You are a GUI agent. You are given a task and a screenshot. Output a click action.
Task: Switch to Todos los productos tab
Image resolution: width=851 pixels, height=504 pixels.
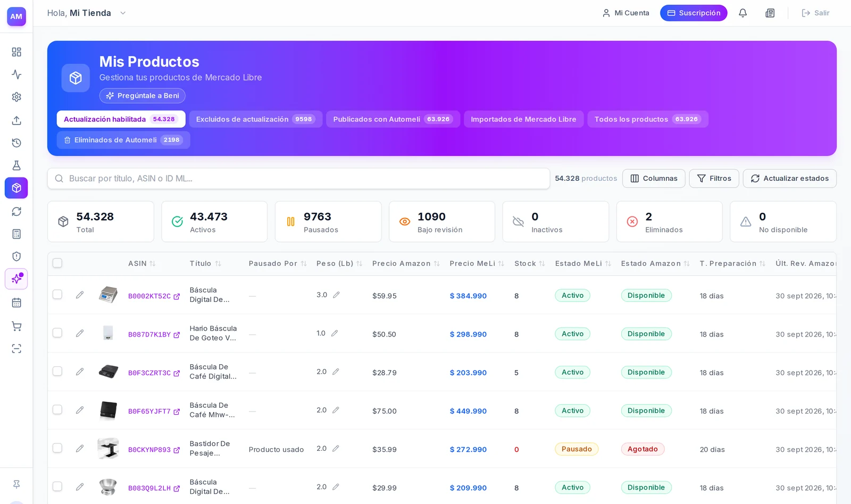[x=648, y=119]
